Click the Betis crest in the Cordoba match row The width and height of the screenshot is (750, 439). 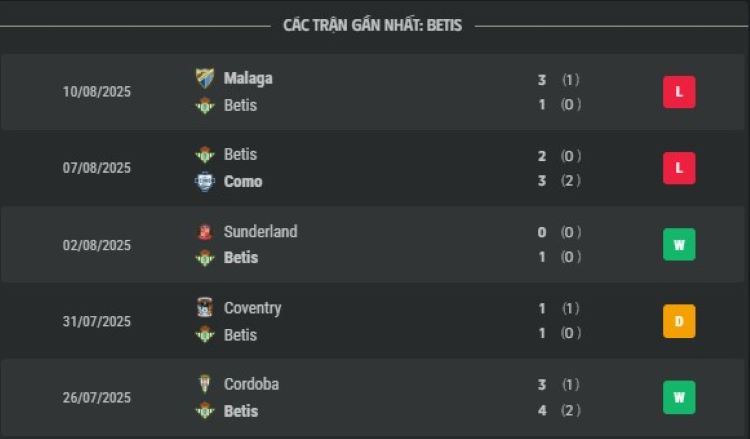(x=205, y=410)
